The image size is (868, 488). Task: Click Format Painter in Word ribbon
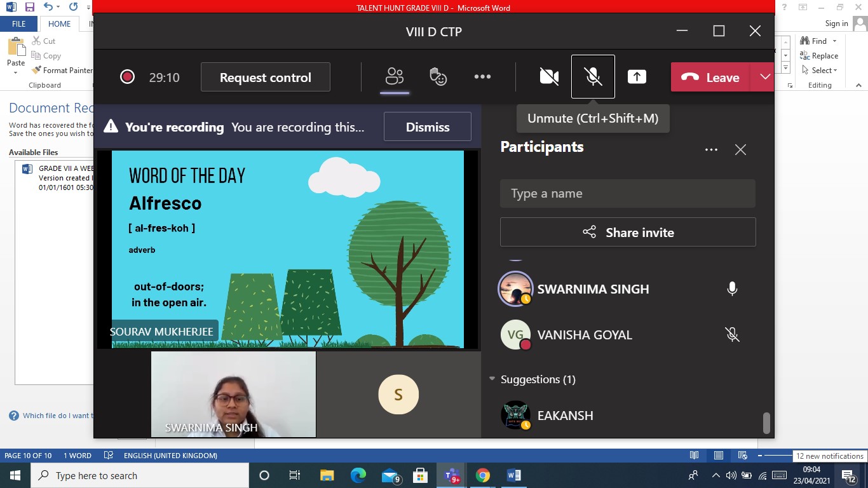click(62, 71)
